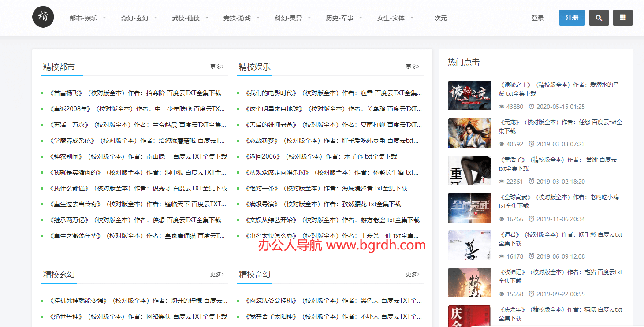The image size is (644, 327).
Task: Open the 诡秘之主 book cover thumbnail
Action: point(469,95)
